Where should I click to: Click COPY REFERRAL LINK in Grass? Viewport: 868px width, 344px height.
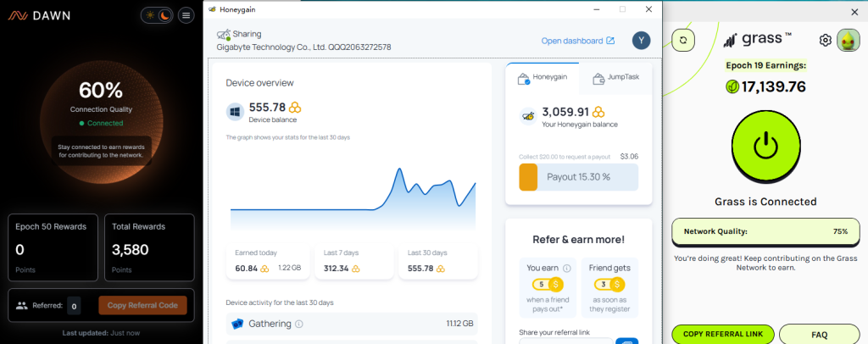(x=723, y=334)
